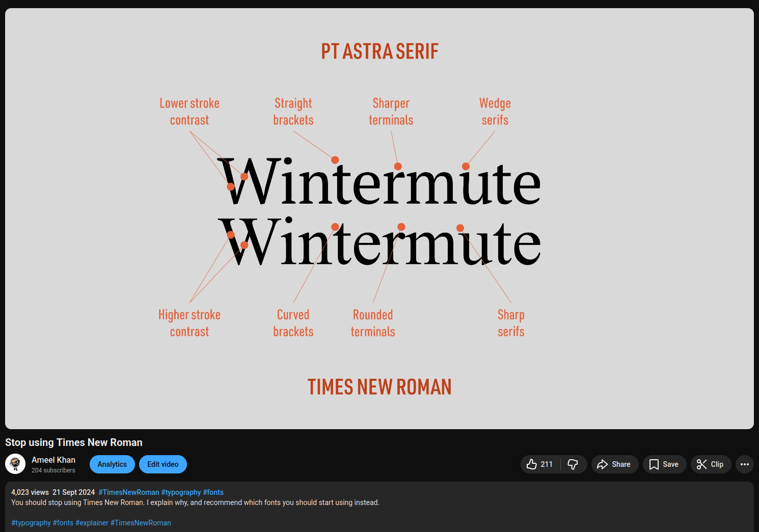The width and height of the screenshot is (759, 532).
Task: Open the #typography hashtag in the bottom description line
Action: point(31,523)
